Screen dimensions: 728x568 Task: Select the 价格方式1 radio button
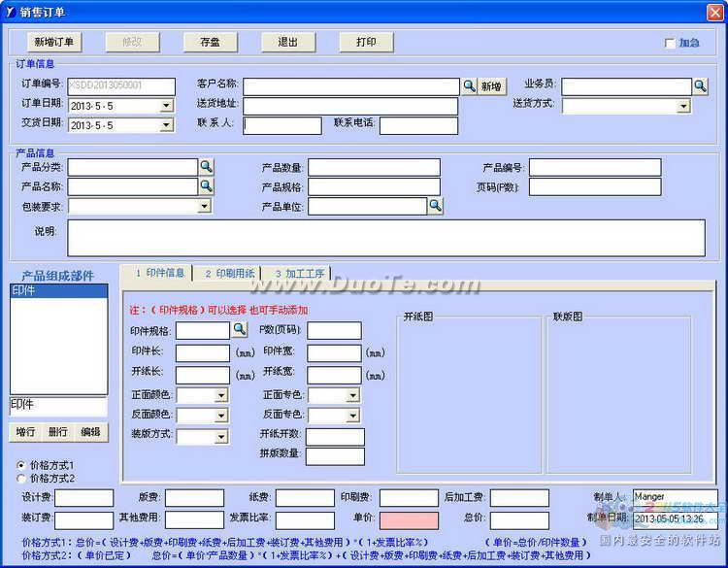(21, 466)
